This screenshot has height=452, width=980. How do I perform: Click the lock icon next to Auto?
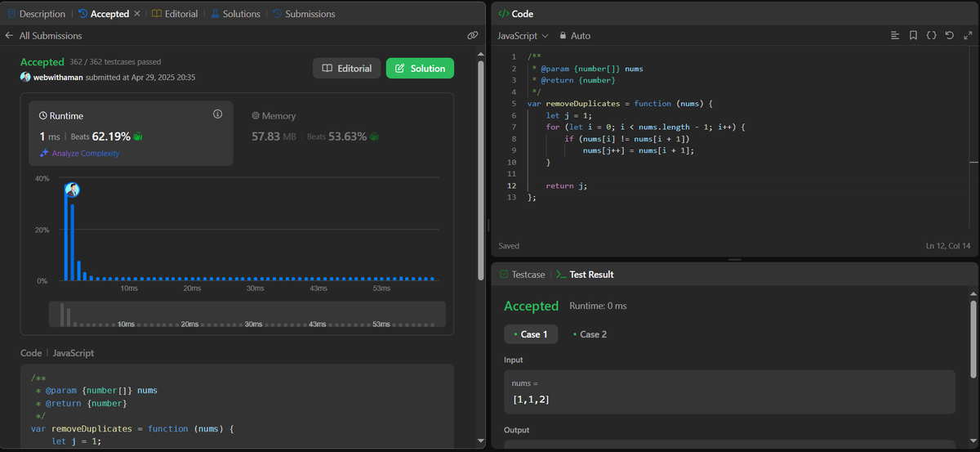point(563,36)
